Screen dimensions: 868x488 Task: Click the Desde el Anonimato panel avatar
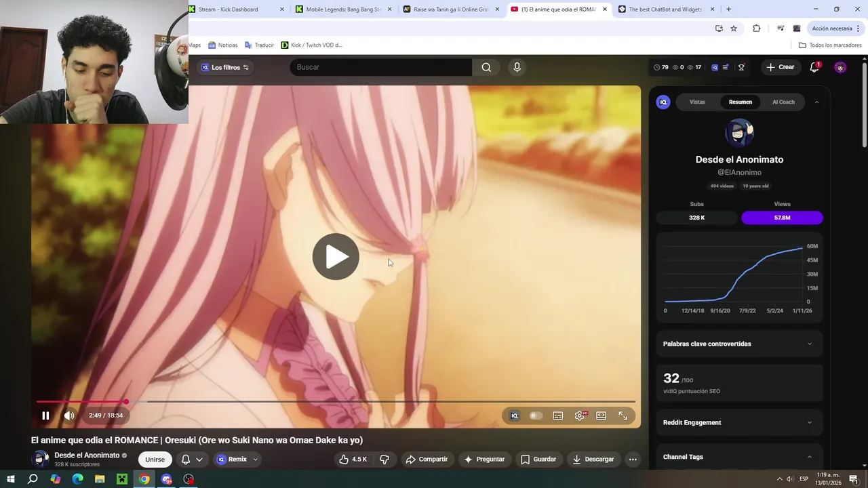tap(739, 133)
